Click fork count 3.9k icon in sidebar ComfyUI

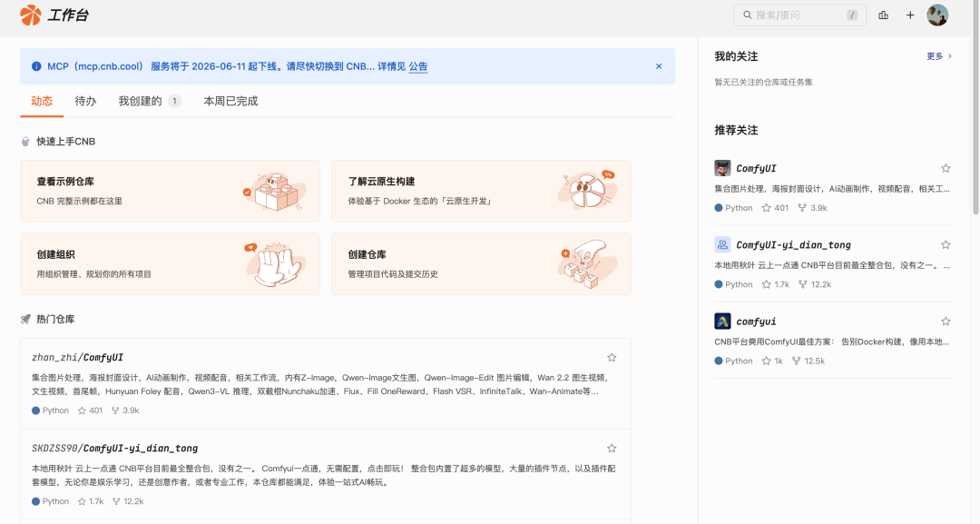802,208
